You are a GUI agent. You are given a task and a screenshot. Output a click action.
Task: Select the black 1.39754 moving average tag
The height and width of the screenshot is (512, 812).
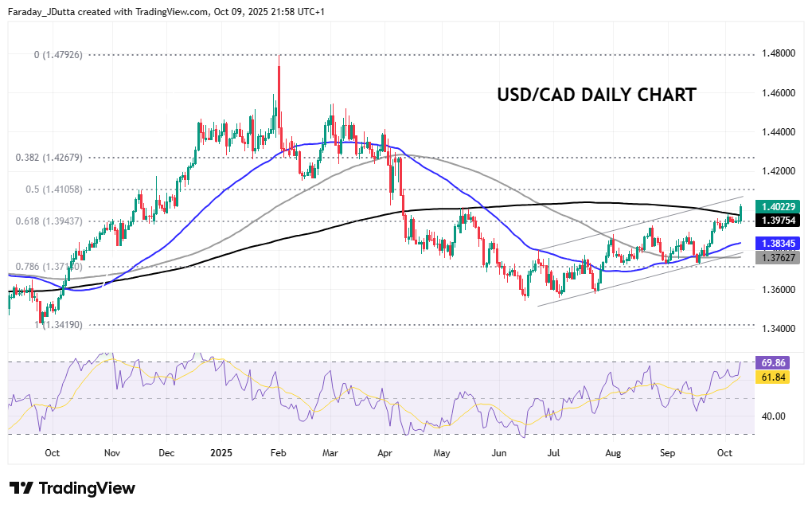[x=777, y=220]
